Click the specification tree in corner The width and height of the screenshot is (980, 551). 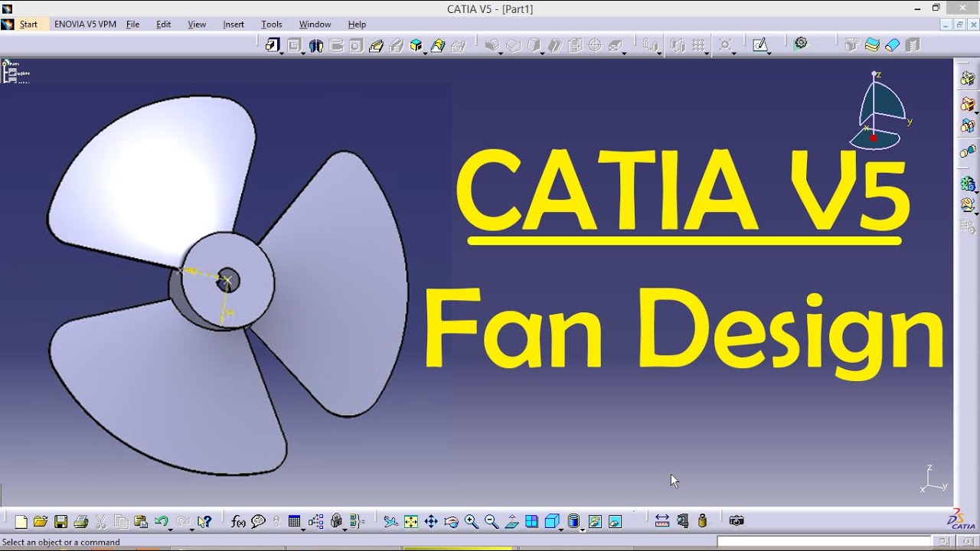16,72
